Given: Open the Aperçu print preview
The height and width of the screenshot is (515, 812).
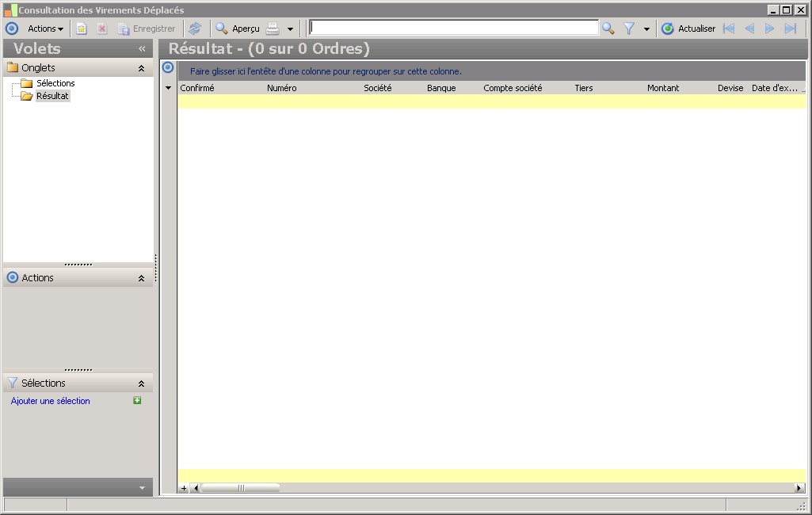Looking at the screenshot, I should coord(238,29).
